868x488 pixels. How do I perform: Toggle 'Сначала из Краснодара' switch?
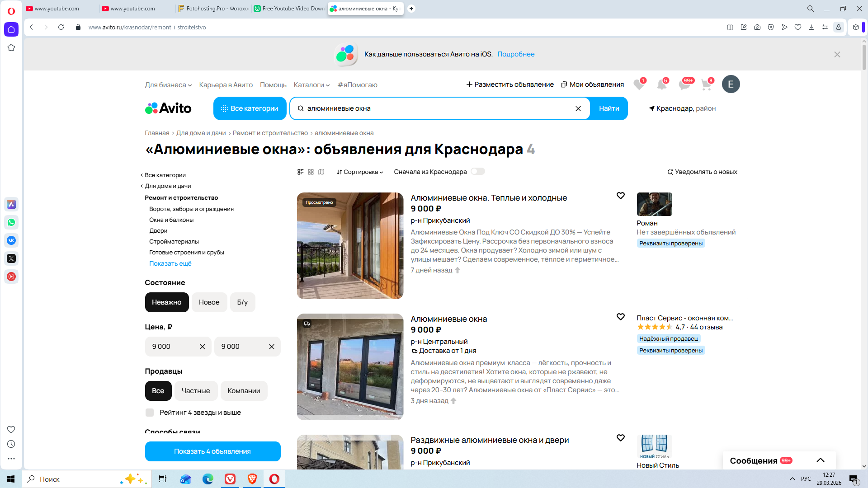pyautogui.click(x=477, y=171)
